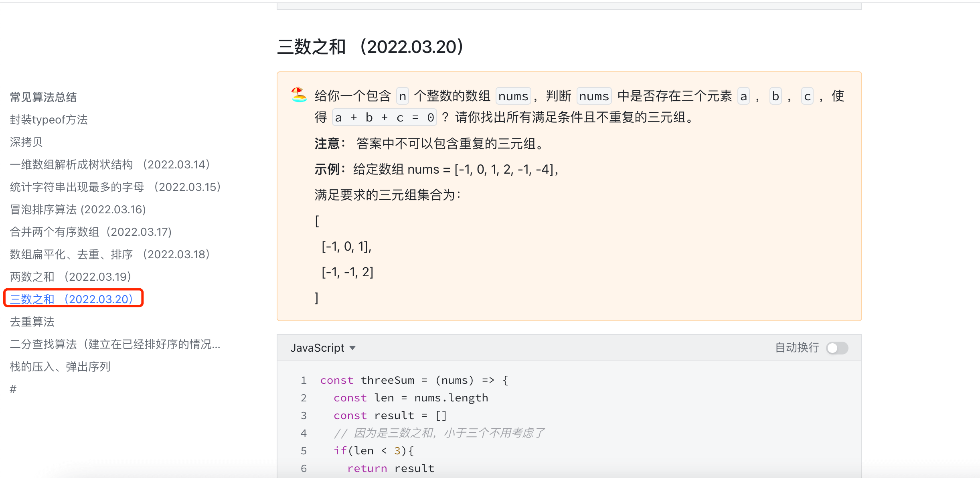The image size is (980, 478).
Task: Go to 两数之和 (2022.03.19) entry
Action: coord(71,277)
